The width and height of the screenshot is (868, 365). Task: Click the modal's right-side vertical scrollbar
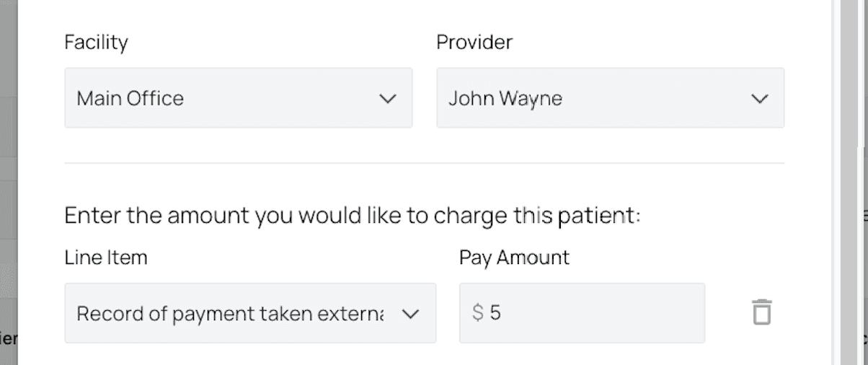[x=849, y=180]
